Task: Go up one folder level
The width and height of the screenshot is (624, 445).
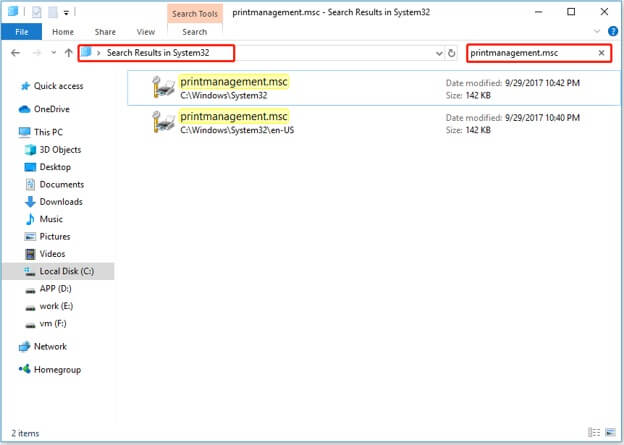Action: (68, 53)
